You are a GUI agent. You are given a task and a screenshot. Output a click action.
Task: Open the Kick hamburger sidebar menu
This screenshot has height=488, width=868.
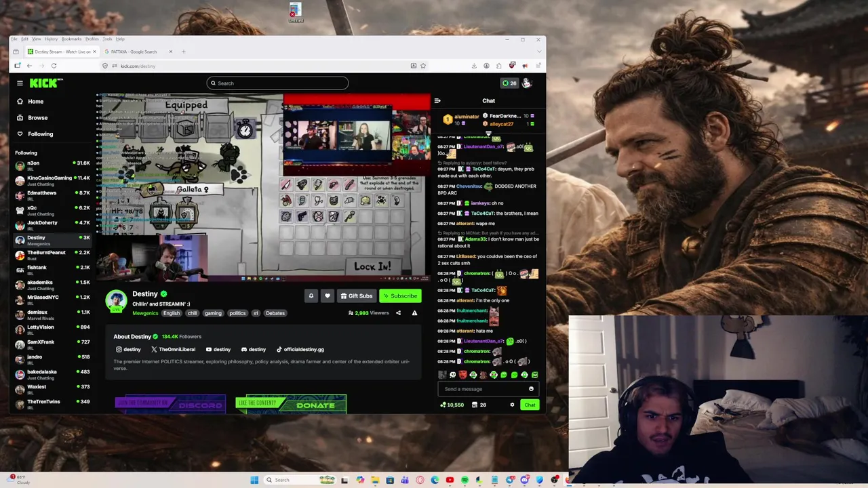[20, 83]
